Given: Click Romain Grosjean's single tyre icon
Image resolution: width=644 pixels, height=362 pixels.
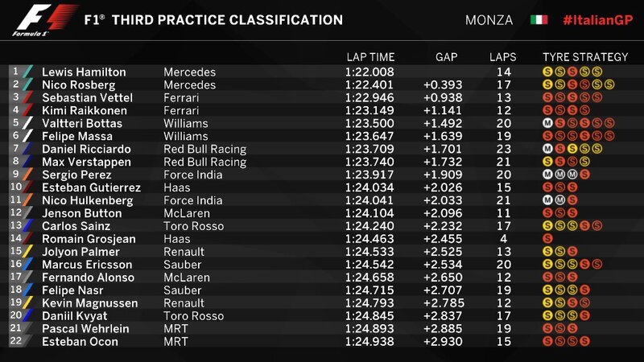Looking at the screenshot, I should [547, 239].
